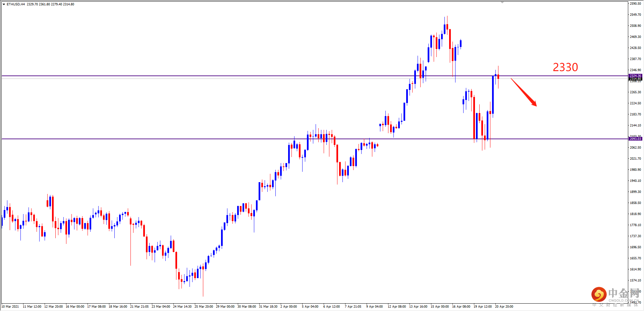Image resolution: width=644 pixels, height=311 pixels.
Task: Select the 2093.03 purple price tag
Action: pos(635,139)
